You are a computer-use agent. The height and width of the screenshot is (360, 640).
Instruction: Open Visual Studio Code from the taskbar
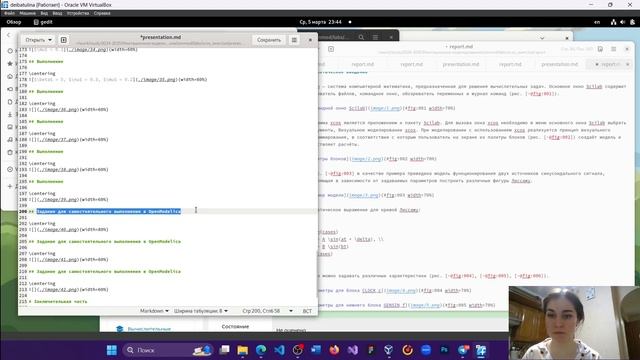279,350
